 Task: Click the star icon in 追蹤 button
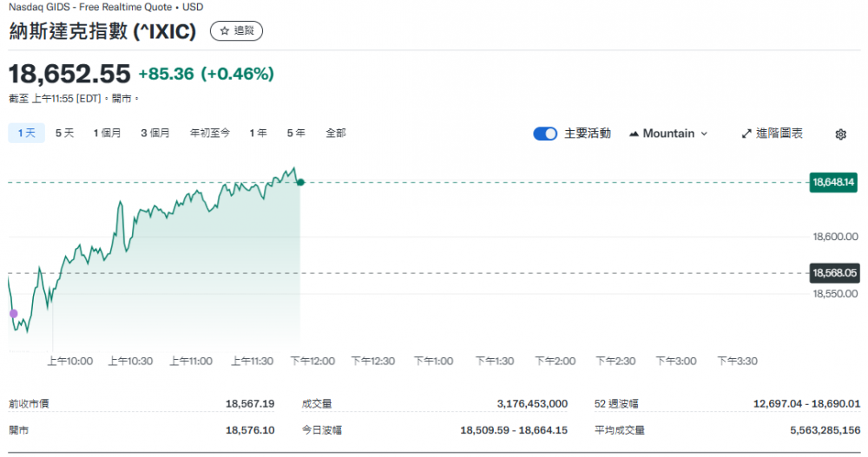[225, 31]
